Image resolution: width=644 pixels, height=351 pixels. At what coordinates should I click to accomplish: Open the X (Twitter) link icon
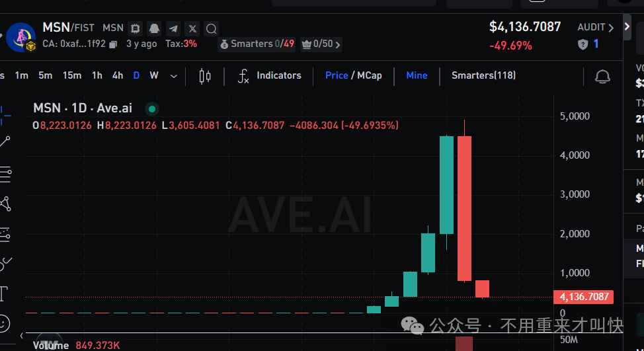point(192,28)
